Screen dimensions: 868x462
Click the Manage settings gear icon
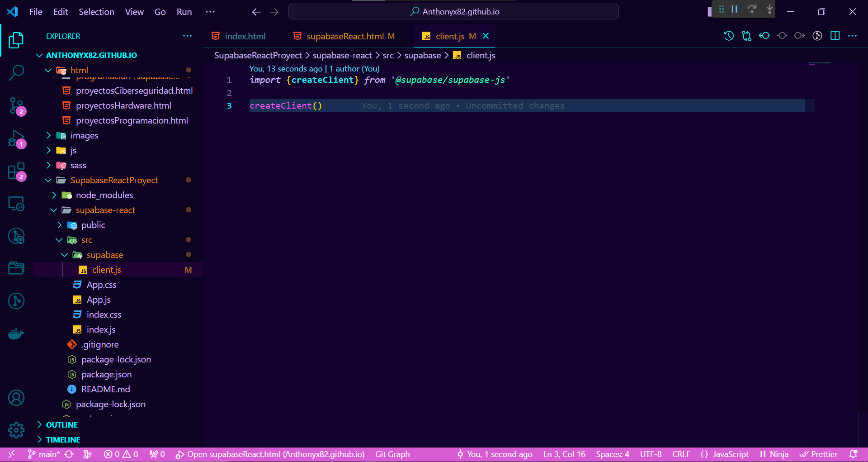pyautogui.click(x=16, y=430)
